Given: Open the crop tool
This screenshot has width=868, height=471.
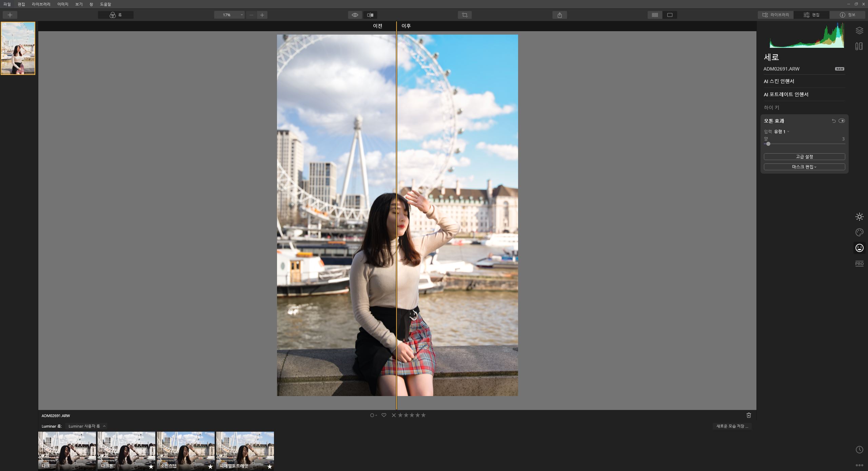Looking at the screenshot, I should (465, 15).
